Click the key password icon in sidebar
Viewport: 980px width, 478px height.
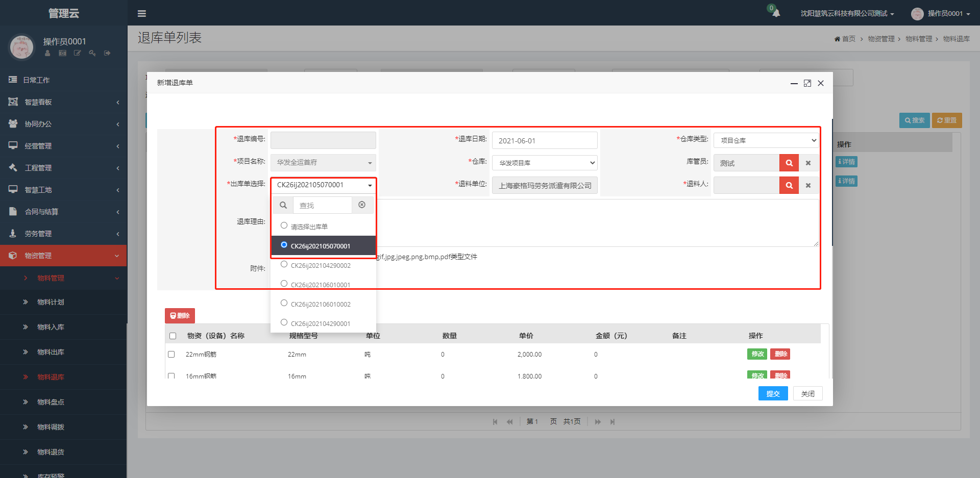point(92,53)
